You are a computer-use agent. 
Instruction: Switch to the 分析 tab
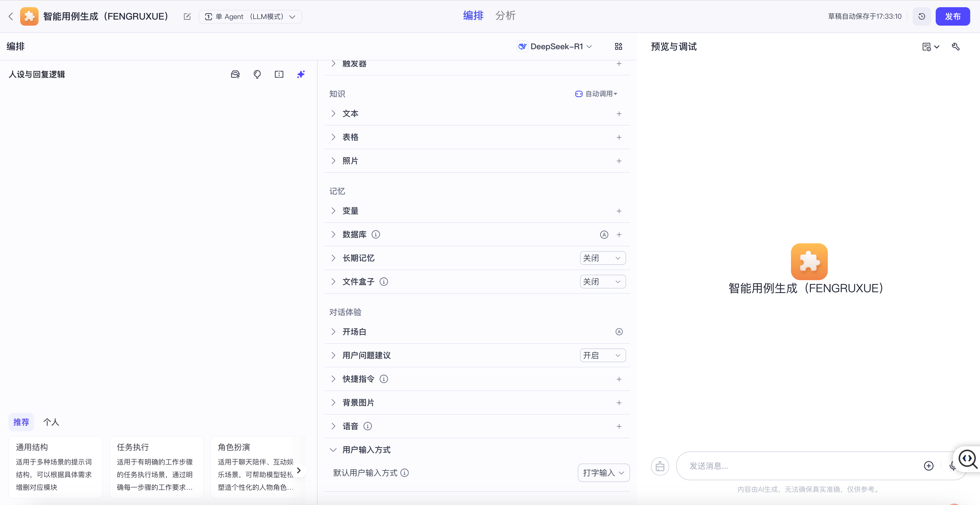coord(505,16)
